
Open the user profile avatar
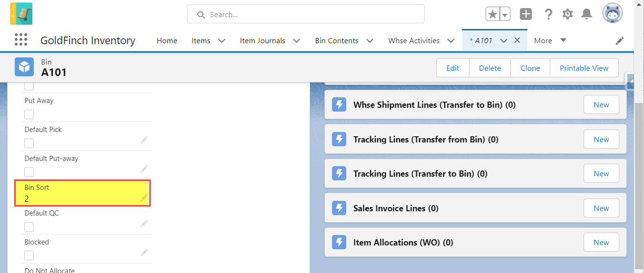point(612,14)
